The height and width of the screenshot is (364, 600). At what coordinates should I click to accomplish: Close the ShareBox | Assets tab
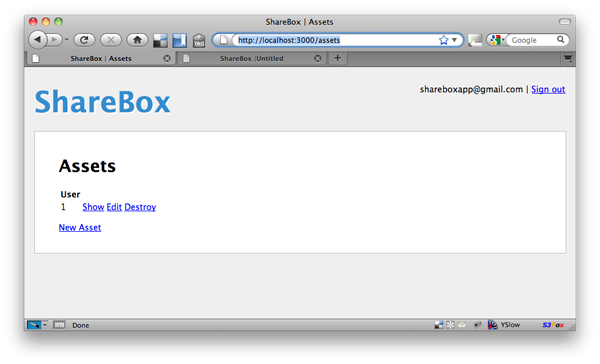tap(167, 59)
